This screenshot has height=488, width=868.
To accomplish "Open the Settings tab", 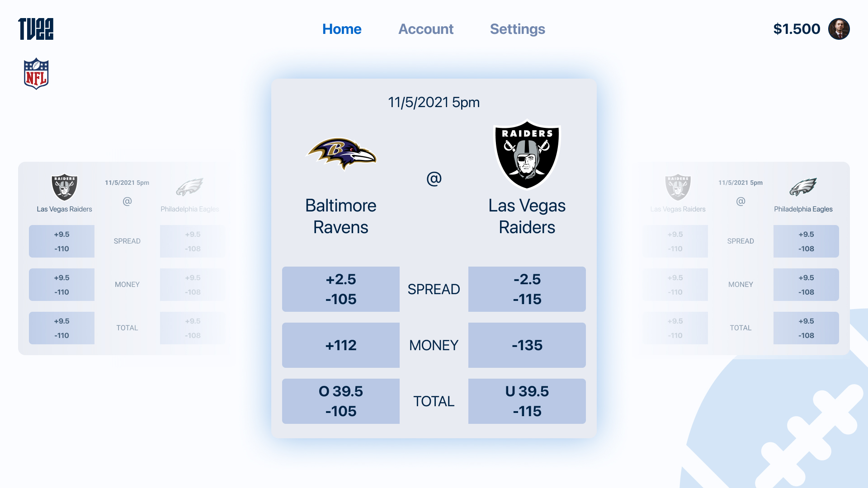I will 517,29.
